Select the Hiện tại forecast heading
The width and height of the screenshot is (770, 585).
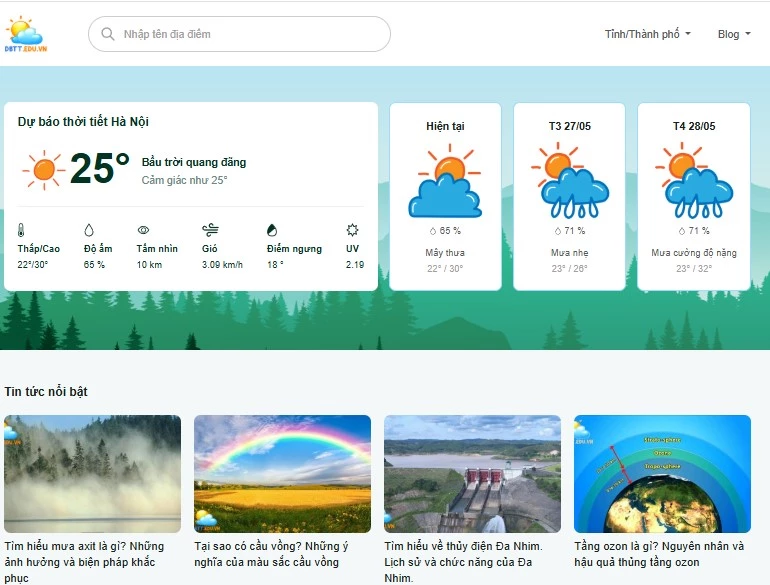[x=445, y=126]
